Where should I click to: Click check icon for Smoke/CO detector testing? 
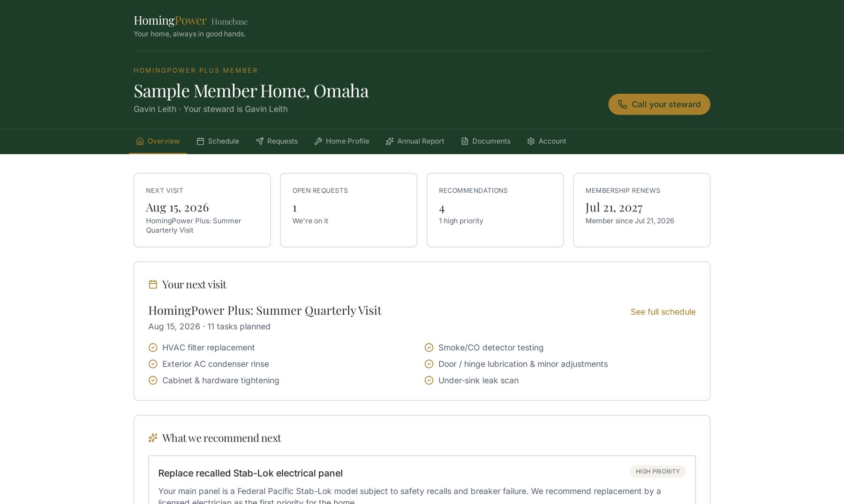point(429,347)
